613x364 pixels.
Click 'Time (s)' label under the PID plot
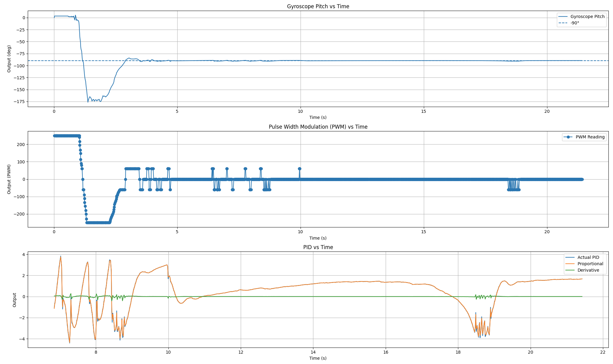coord(318,358)
